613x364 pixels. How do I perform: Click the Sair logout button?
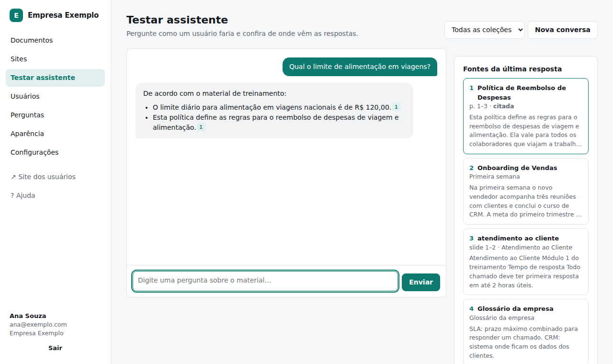[x=55, y=348]
